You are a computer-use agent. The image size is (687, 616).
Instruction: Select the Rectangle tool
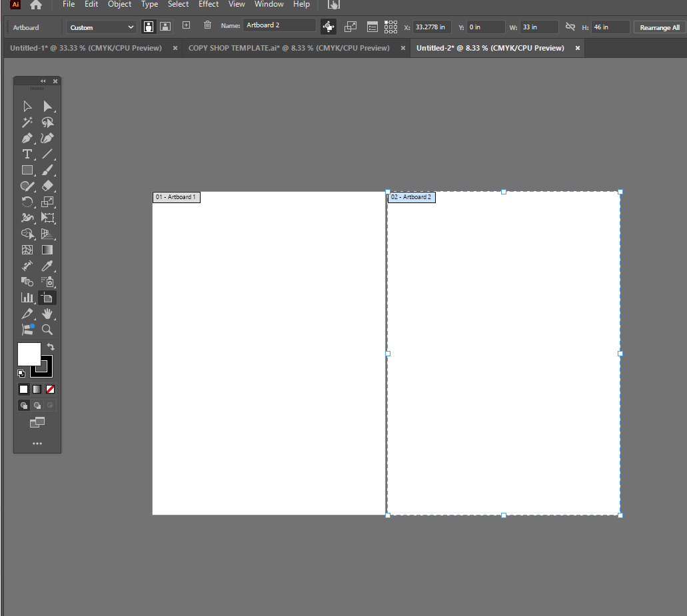point(27,170)
